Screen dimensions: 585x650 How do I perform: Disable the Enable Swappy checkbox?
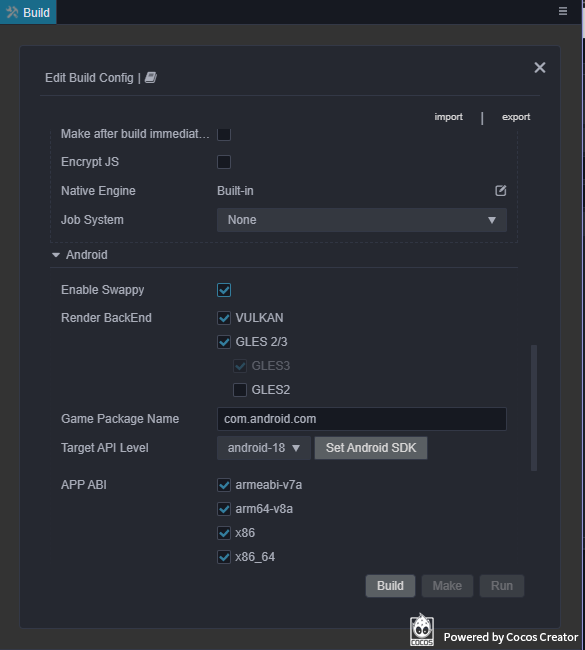pyautogui.click(x=224, y=290)
